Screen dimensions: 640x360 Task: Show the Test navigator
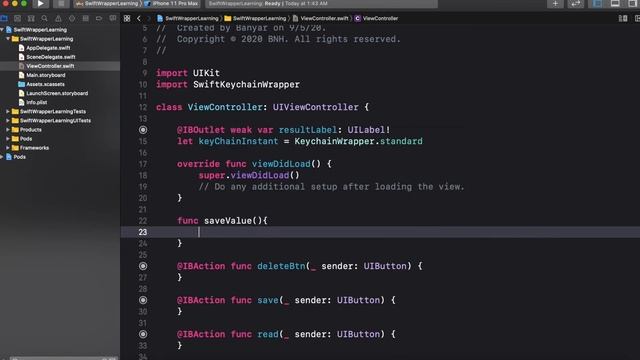tap(72, 18)
